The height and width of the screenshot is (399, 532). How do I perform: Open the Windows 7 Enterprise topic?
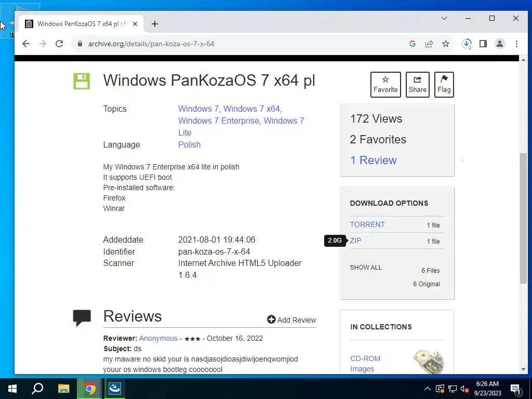point(219,121)
